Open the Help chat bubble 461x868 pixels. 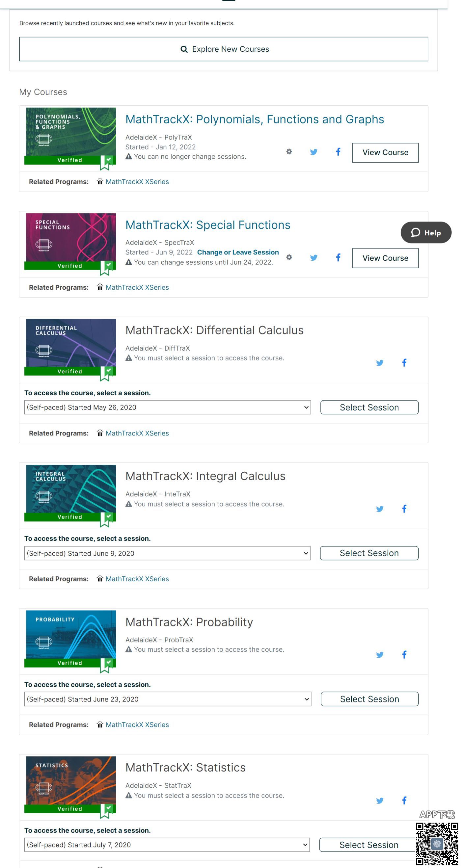[x=426, y=232]
